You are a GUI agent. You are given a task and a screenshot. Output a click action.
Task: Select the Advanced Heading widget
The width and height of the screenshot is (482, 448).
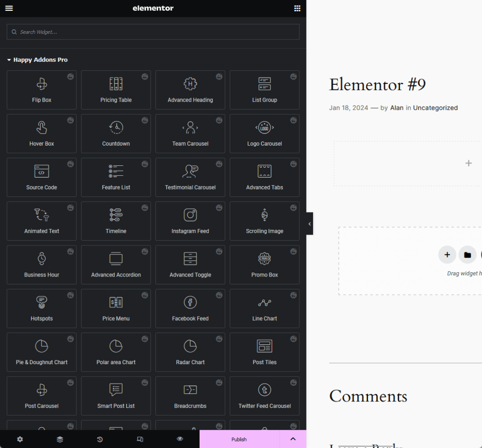point(190,90)
